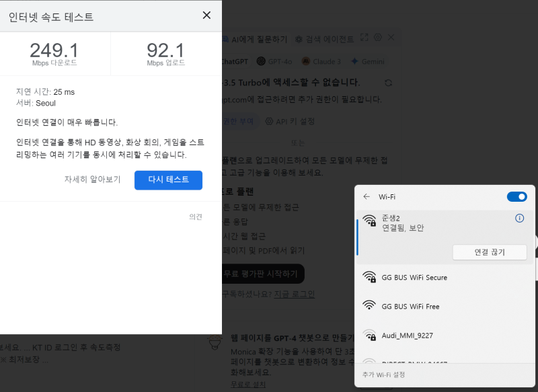
Task: Open the AI에게 질문하기 tab
Action: click(x=255, y=40)
